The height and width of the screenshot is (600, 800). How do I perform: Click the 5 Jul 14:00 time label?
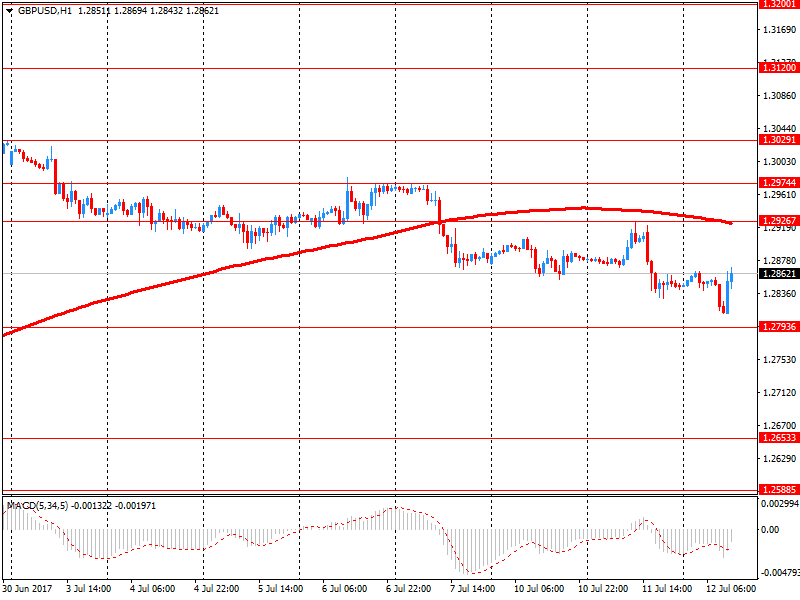click(281, 588)
